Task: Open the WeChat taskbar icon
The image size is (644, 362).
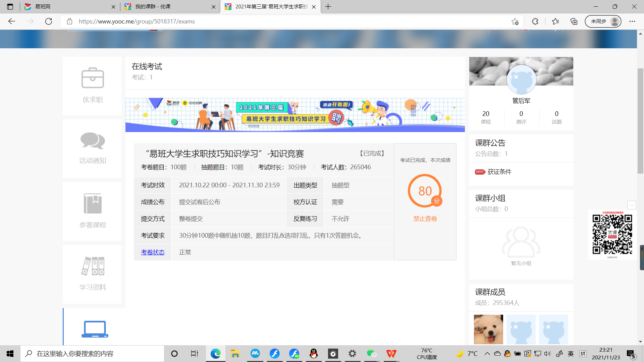Action: click(x=372, y=354)
